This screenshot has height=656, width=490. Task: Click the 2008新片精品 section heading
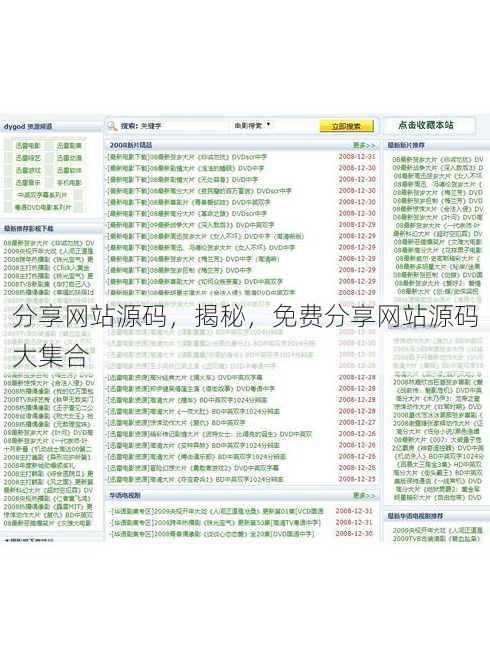coord(131,145)
